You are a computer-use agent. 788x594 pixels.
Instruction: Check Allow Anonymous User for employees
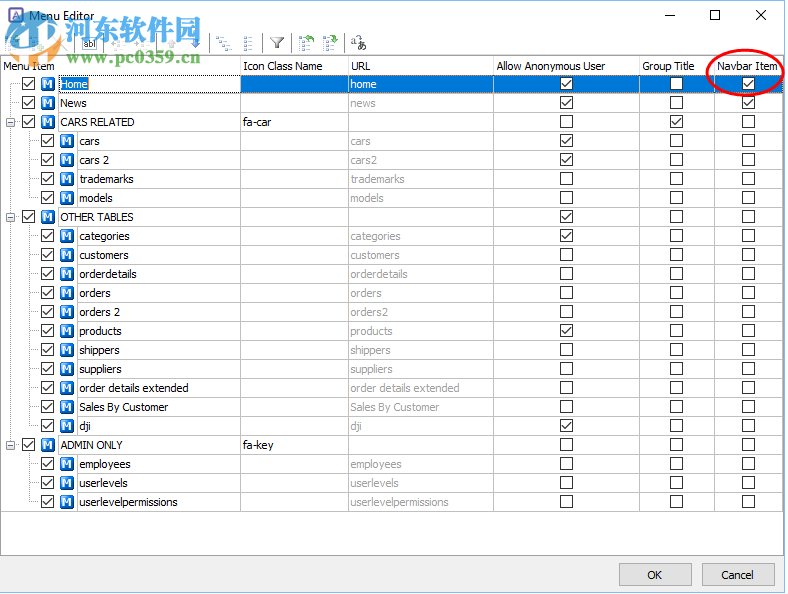(x=566, y=463)
